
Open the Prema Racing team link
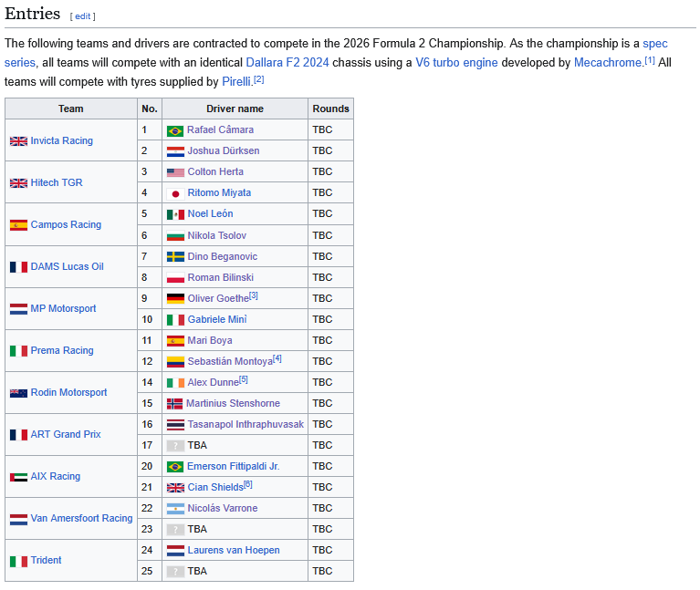coord(62,350)
